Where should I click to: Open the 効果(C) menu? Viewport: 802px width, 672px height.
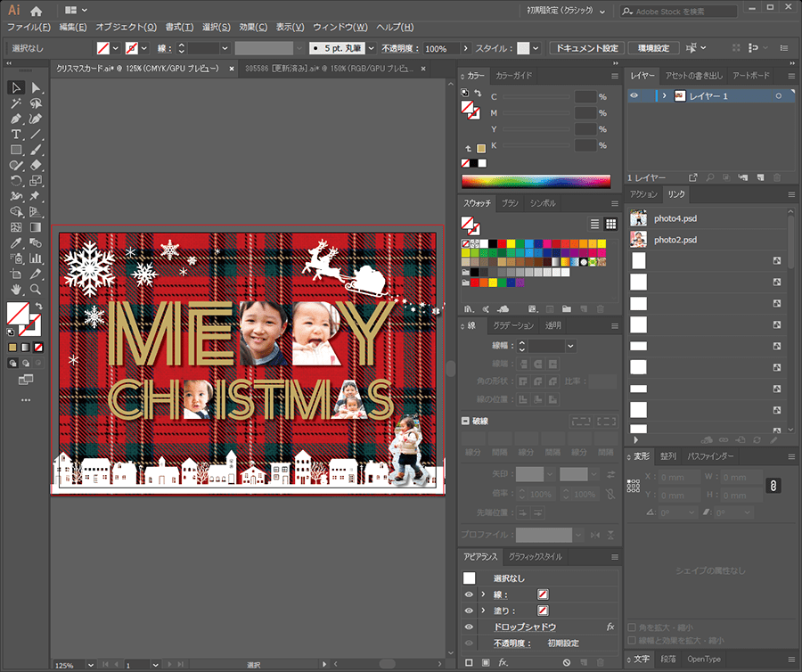click(x=253, y=28)
